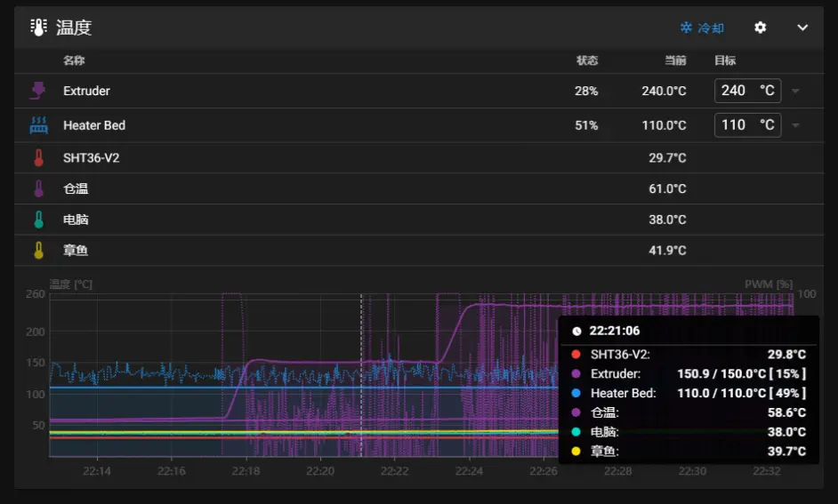Click the 章鱼 yellow legend dot
This screenshot has width=838, height=504.
point(576,452)
